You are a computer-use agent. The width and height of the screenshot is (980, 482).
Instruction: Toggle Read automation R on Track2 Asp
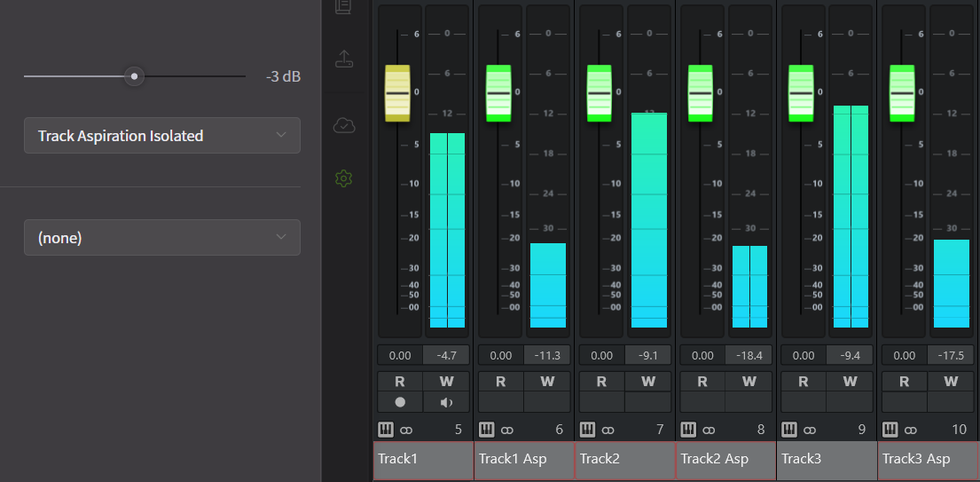pyautogui.click(x=702, y=382)
